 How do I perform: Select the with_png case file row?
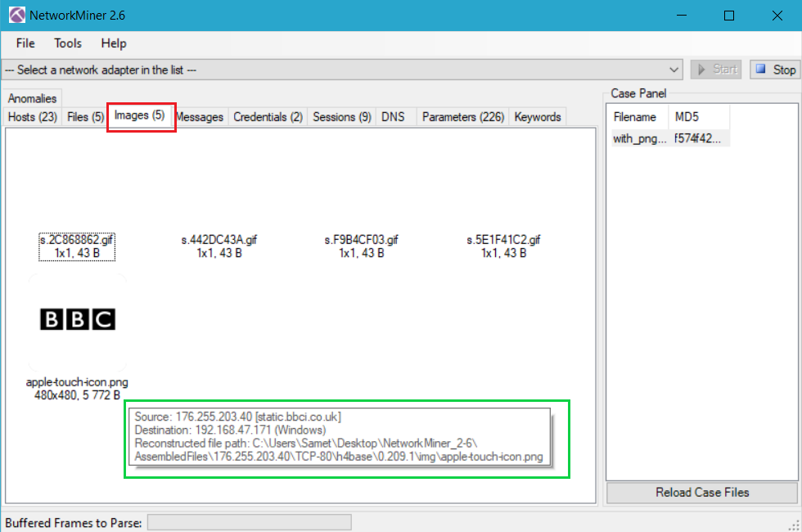[x=638, y=138]
